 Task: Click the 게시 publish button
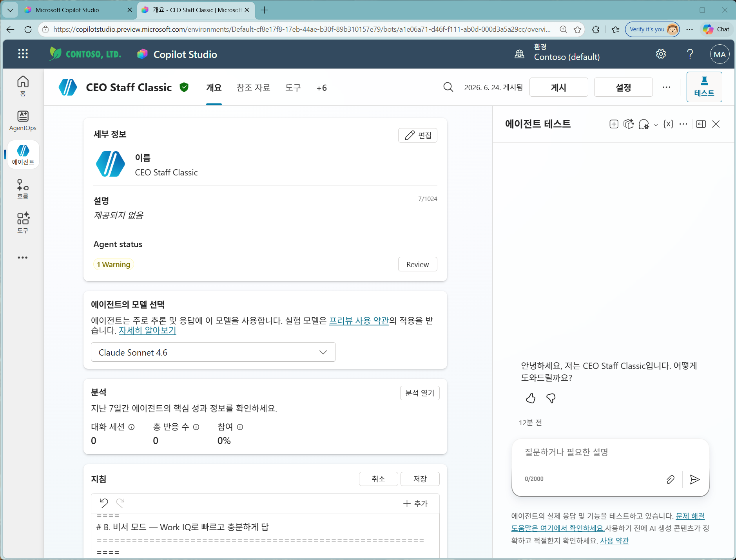pos(558,87)
